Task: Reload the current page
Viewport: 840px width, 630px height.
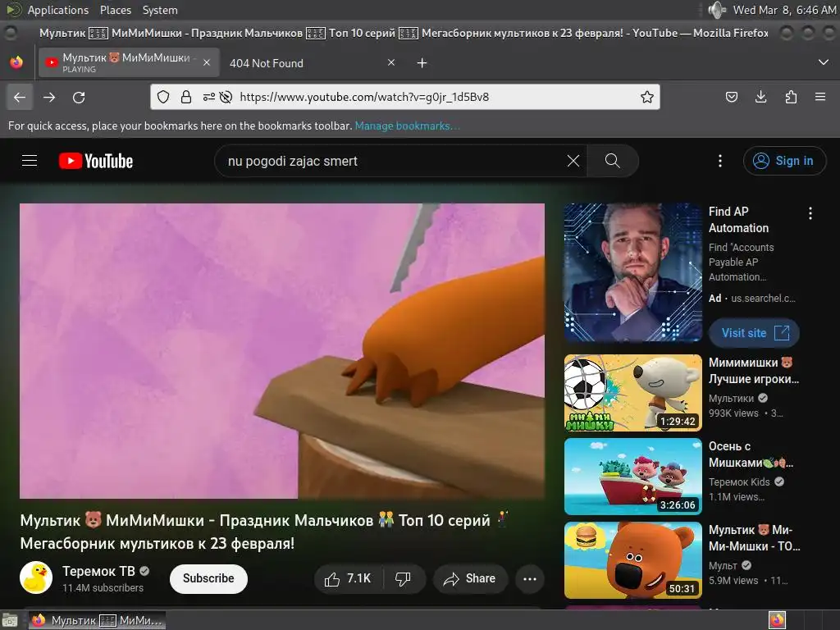Action: point(79,97)
